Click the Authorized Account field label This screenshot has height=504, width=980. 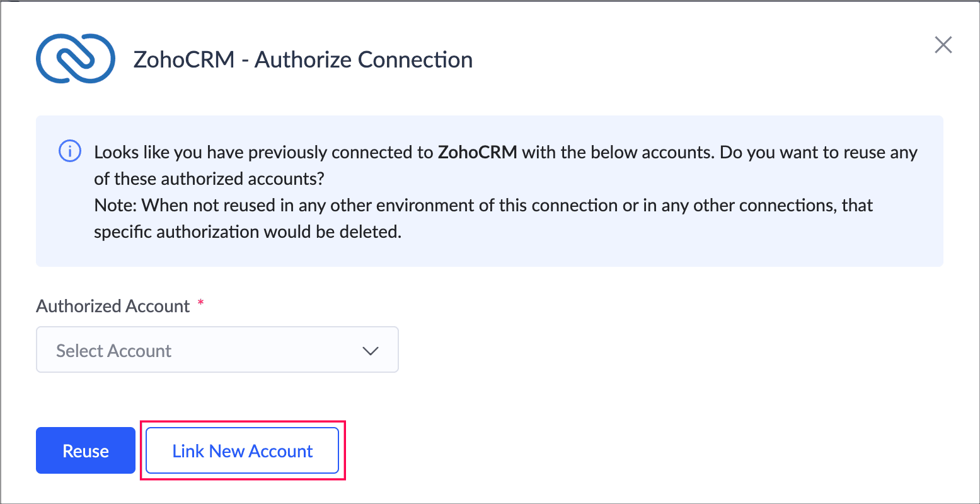pos(113,307)
